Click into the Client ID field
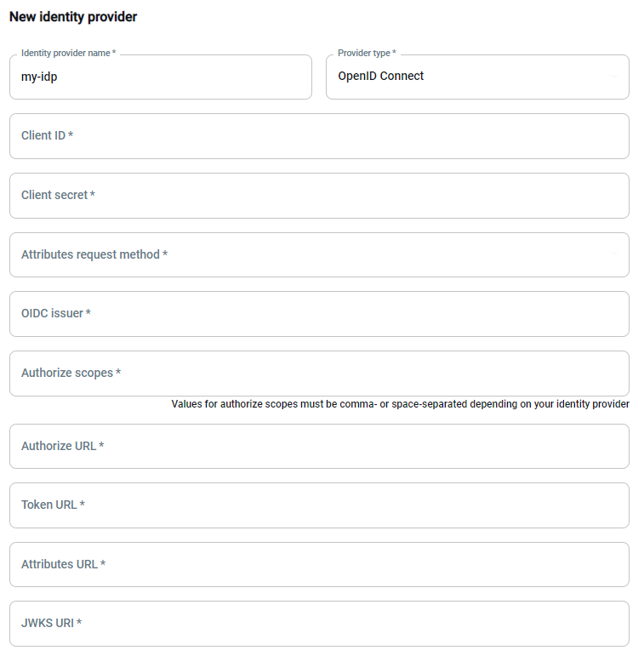 click(319, 136)
